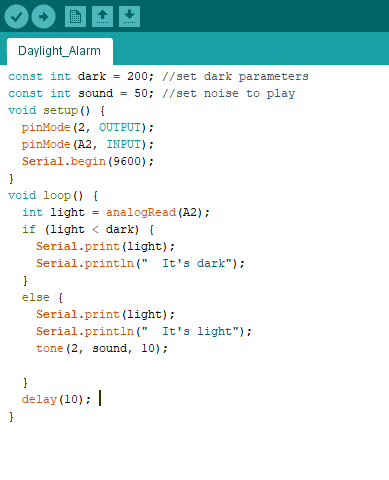Click the '//set noise to play' comment
This screenshot has height=480, width=389.
pyautogui.click(x=229, y=93)
